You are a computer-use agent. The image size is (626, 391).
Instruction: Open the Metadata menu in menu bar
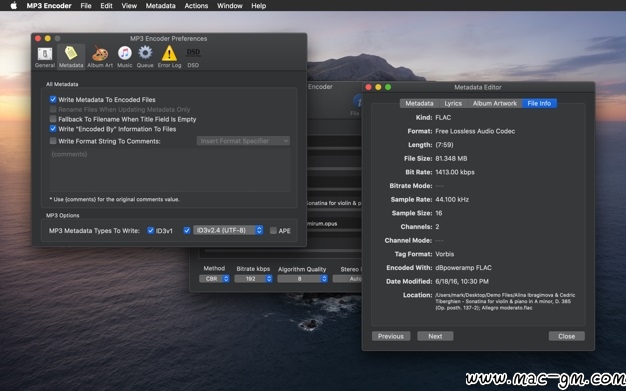(x=160, y=6)
